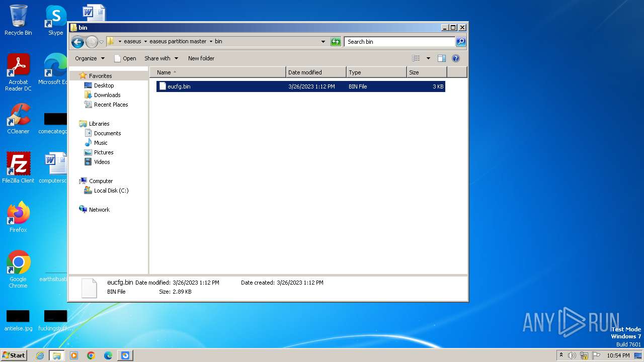
Task: Click the Action Center flag icon
Action: [596, 355]
